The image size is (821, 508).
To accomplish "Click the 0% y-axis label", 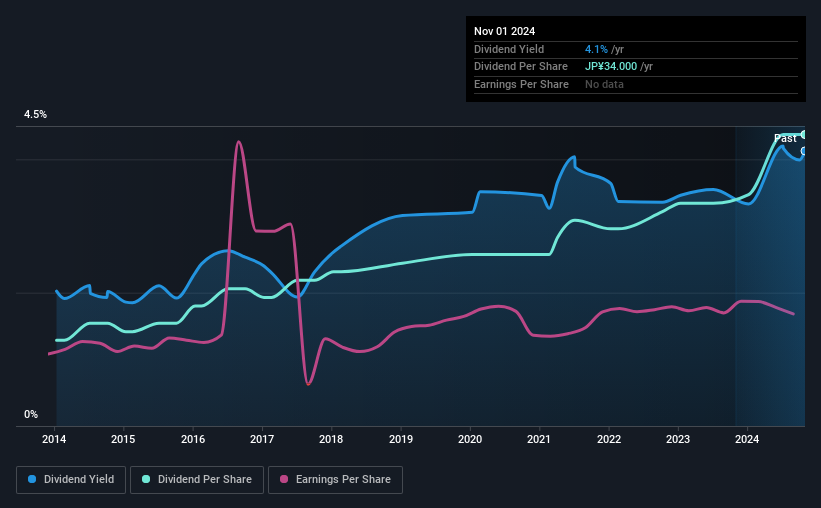I will click(x=31, y=414).
